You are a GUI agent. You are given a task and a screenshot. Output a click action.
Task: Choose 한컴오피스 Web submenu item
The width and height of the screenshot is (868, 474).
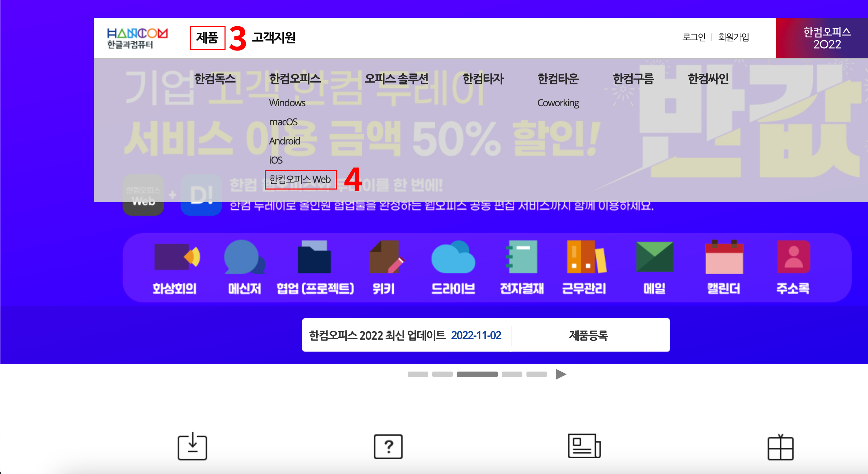click(x=300, y=179)
